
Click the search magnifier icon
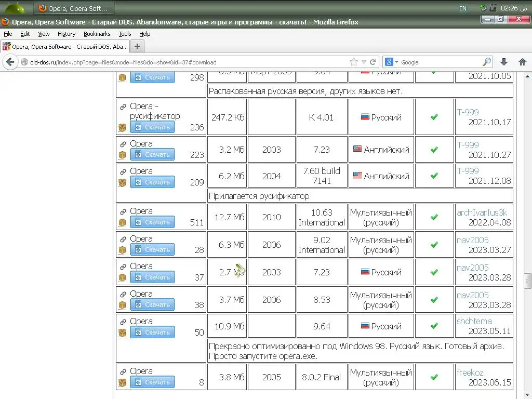click(486, 62)
